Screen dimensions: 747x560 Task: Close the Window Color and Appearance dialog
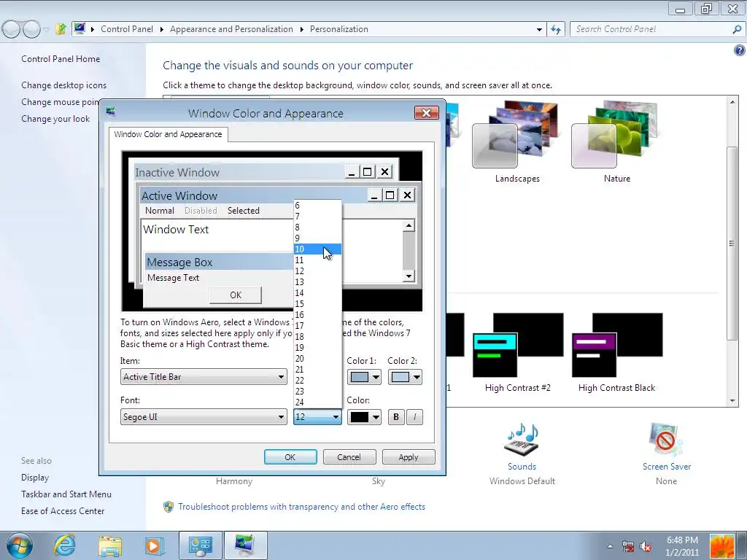pyautogui.click(x=426, y=113)
